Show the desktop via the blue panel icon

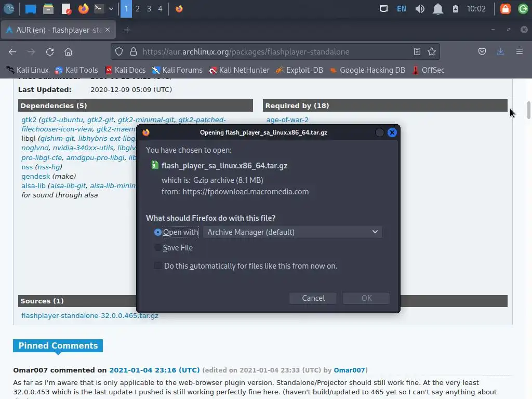(x=31, y=8)
